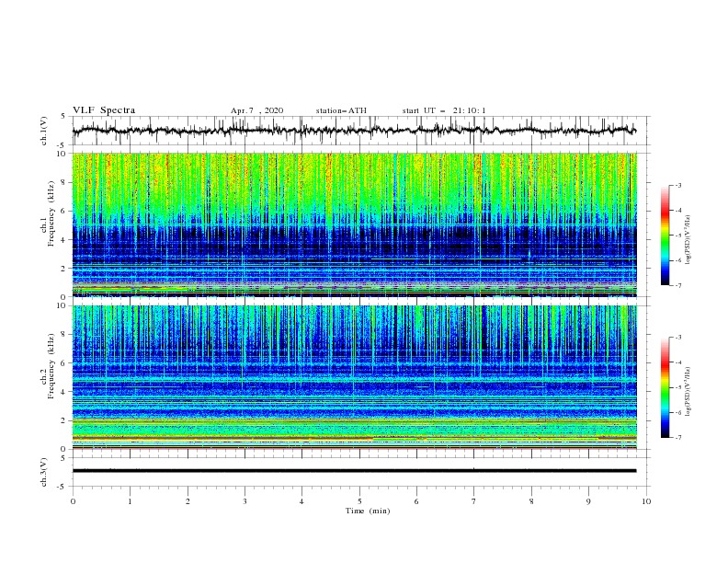Click the "-6" tick on ch.1 color bar
728x563 pixels.
point(677,260)
